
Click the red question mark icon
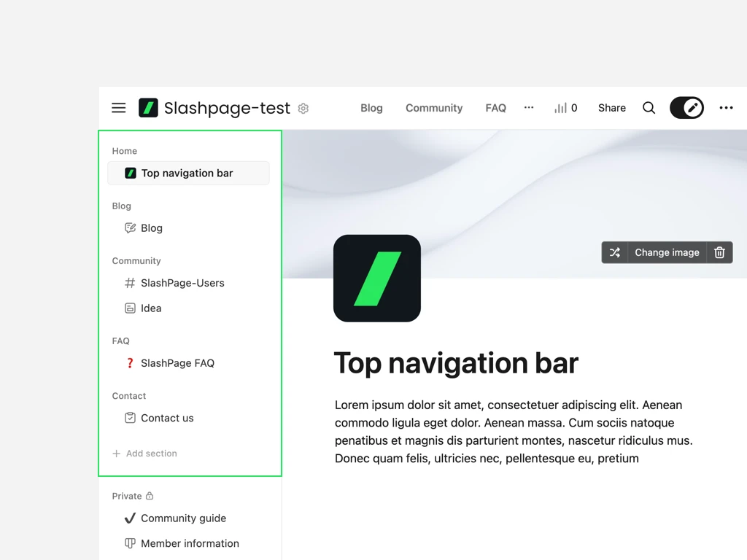pos(130,363)
